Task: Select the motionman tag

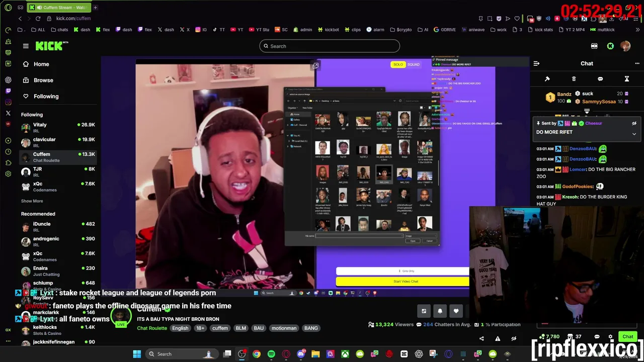Action: (284, 328)
